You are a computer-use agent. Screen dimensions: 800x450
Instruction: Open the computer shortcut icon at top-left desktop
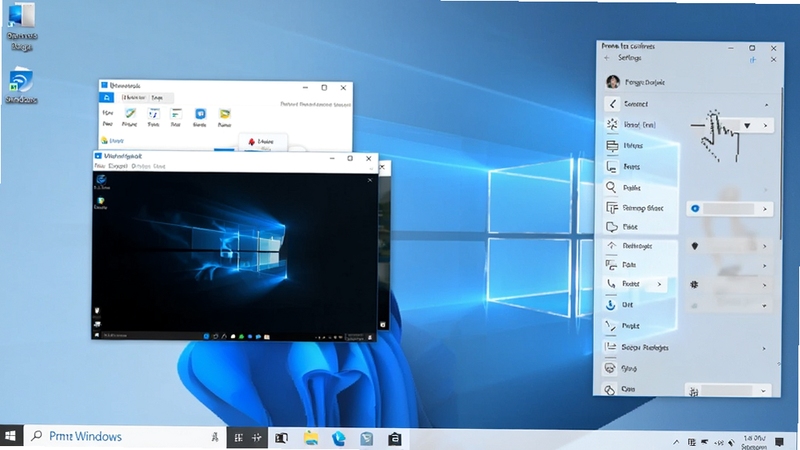(21, 27)
